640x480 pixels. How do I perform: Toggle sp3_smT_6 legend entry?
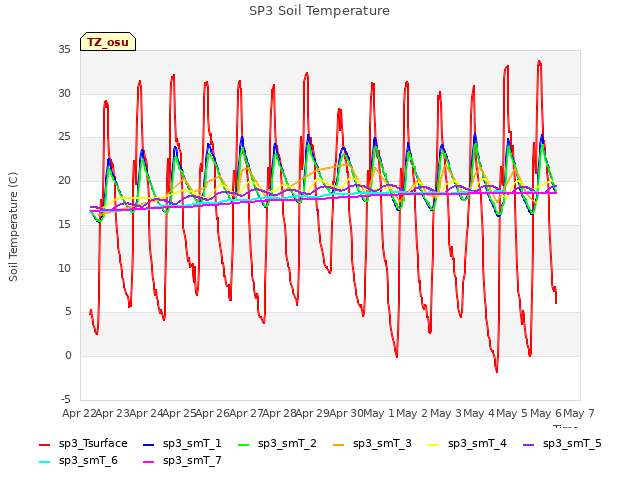[78, 461]
